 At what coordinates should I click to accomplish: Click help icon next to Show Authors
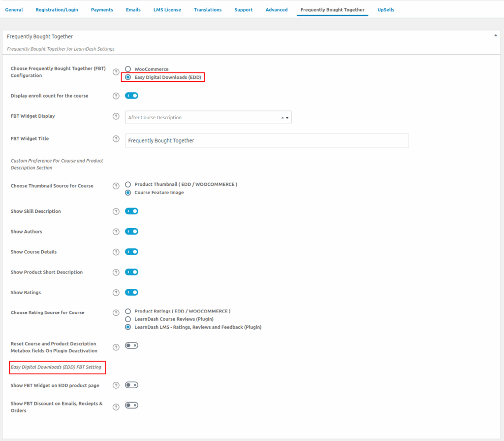[x=116, y=232]
